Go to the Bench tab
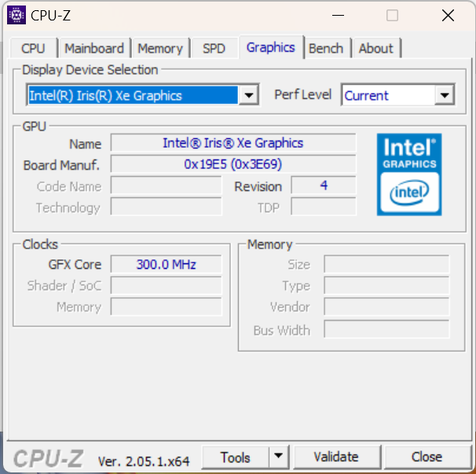Screen dimensions: 476x474 326,48
